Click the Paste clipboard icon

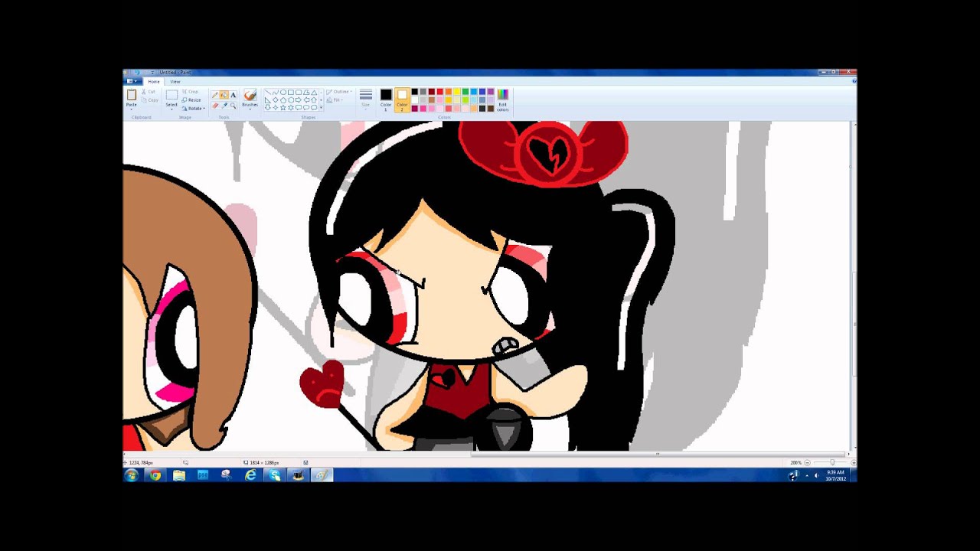(x=132, y=94)
